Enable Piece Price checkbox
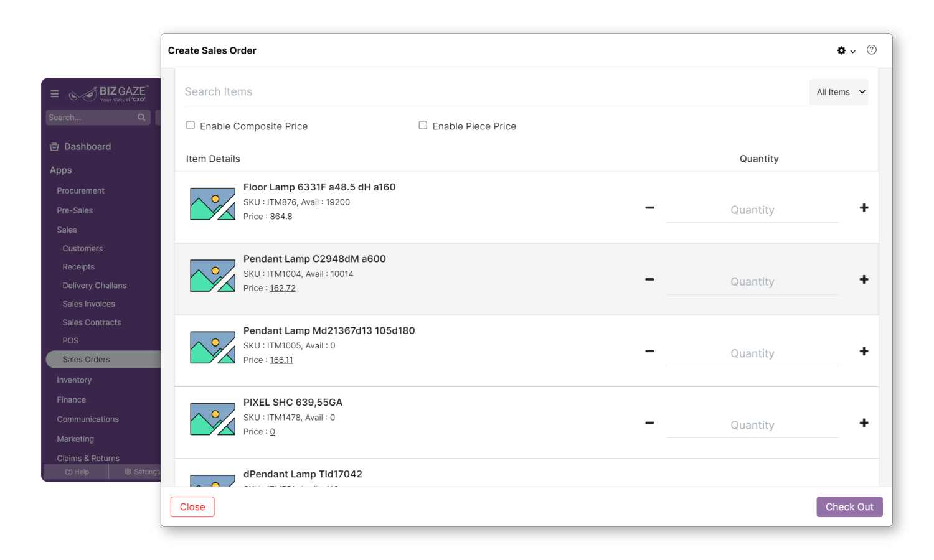934x560 pixels. 423,125
